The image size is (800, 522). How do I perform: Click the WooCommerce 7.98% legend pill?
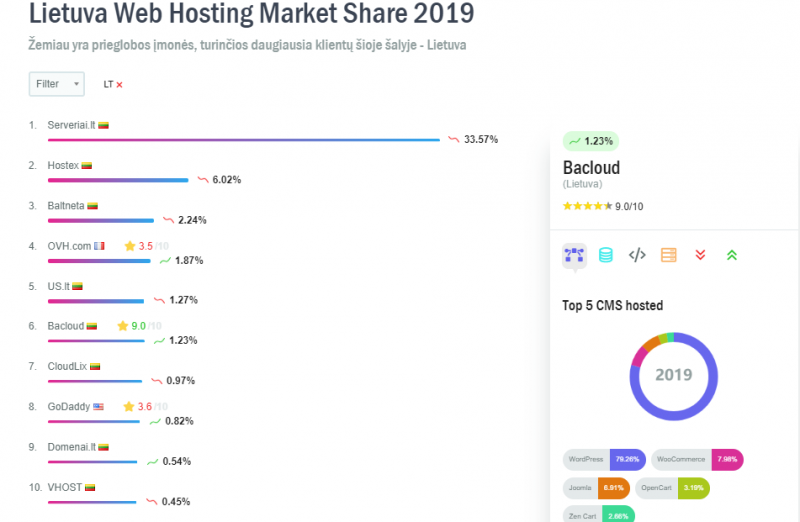click(x=697, y=460)
